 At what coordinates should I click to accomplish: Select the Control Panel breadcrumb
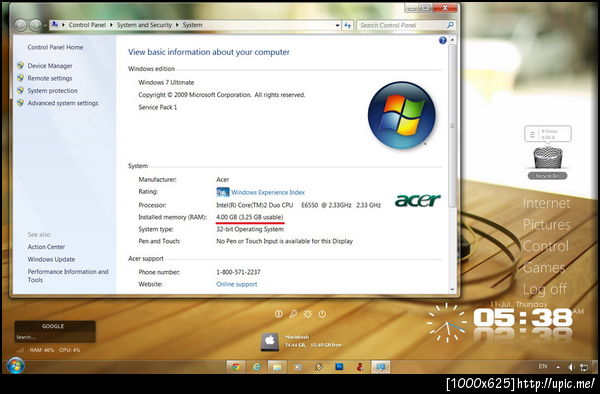pos(87,25)
